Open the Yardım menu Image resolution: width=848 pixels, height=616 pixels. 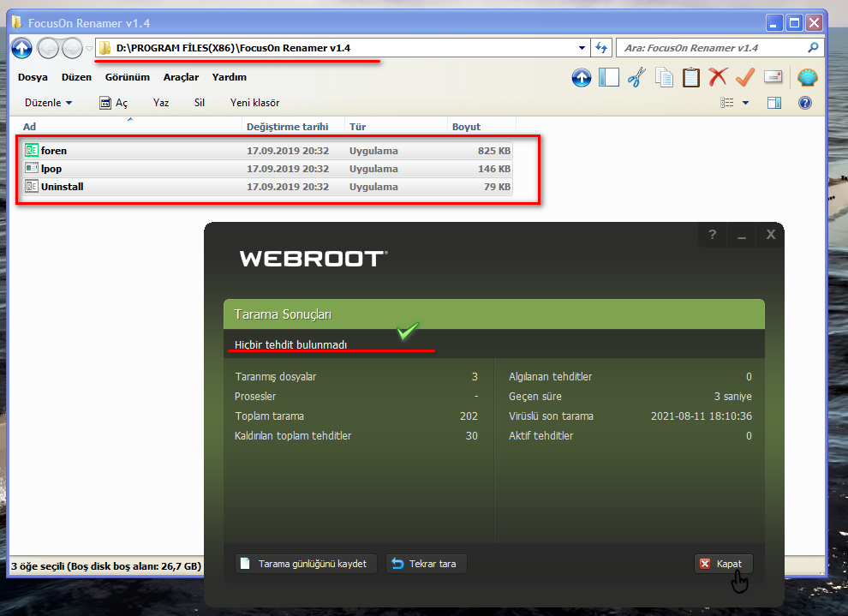coord(230,77)
